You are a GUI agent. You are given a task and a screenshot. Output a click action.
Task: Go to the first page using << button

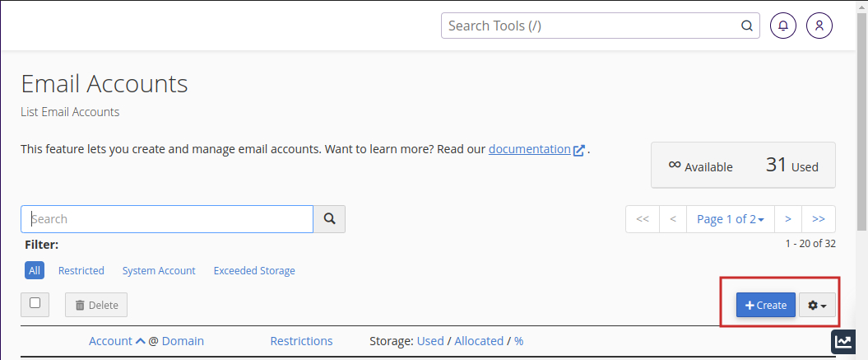pyautogui.click(x=643, y=219)
